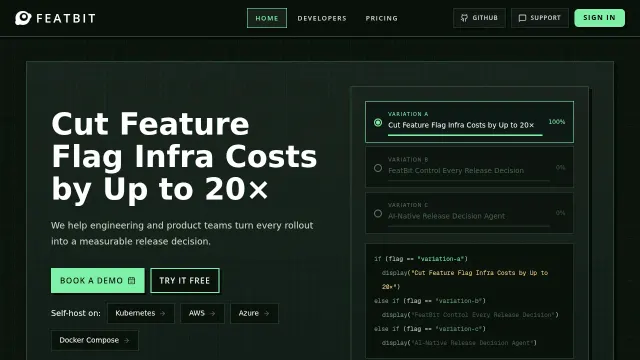Image resolution: width=640 pixels, height=360 pixels.
Task: Click the Variation B progress bar
Action: [x=469, y=180]
